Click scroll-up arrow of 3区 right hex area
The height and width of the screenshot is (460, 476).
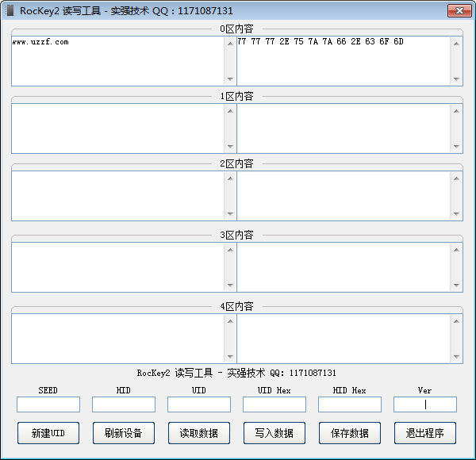coord(456,250)
